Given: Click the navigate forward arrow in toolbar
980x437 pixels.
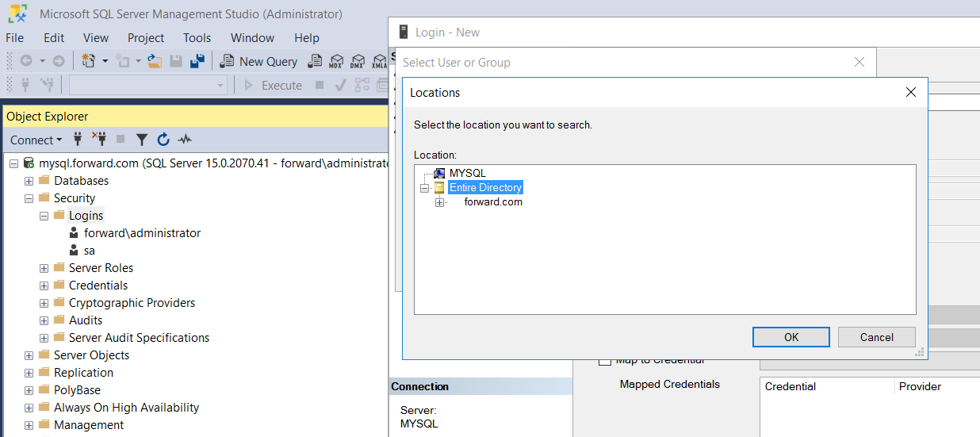Looking at the screenshot, I should point(59,61).
